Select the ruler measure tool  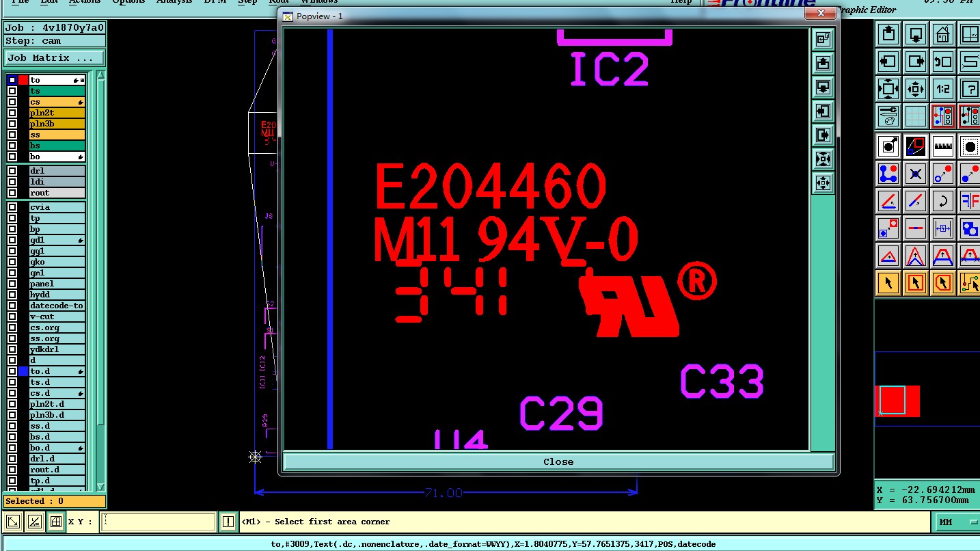tap(942, 146)
